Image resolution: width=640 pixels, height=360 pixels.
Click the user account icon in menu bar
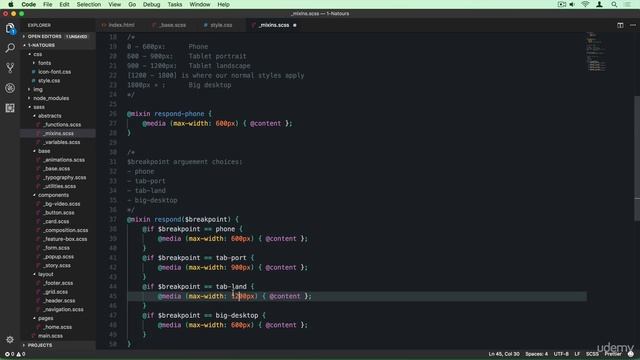(x=599, y=4)
